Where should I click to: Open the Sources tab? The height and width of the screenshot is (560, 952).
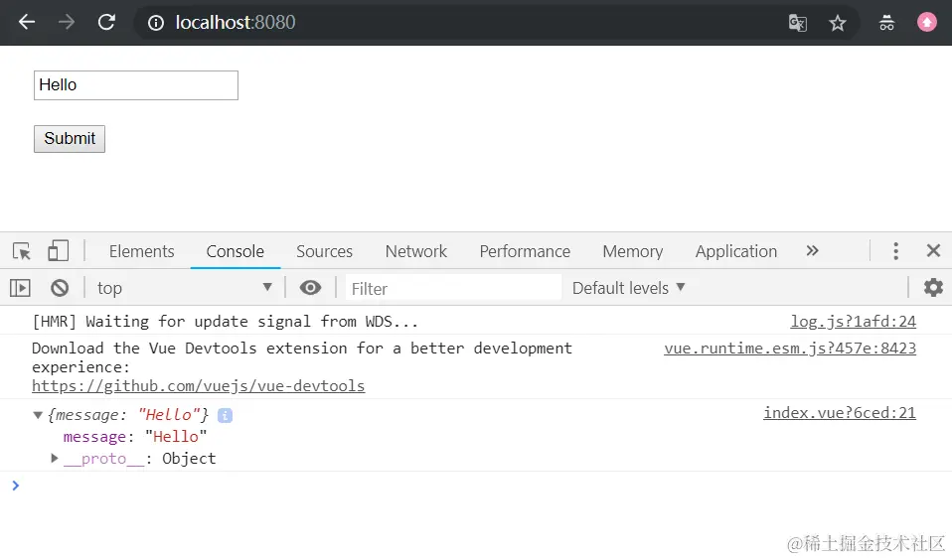pyautogui.click(x=324, y=251)
